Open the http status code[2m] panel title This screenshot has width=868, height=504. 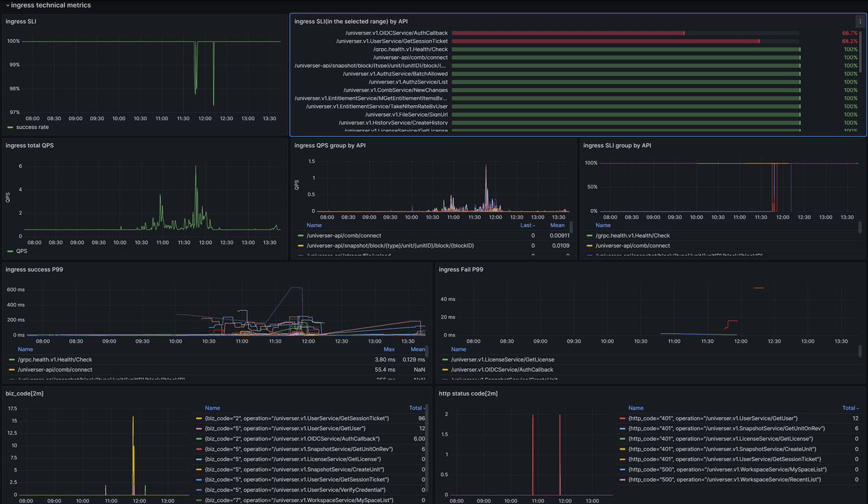click(x=469, y=393)
